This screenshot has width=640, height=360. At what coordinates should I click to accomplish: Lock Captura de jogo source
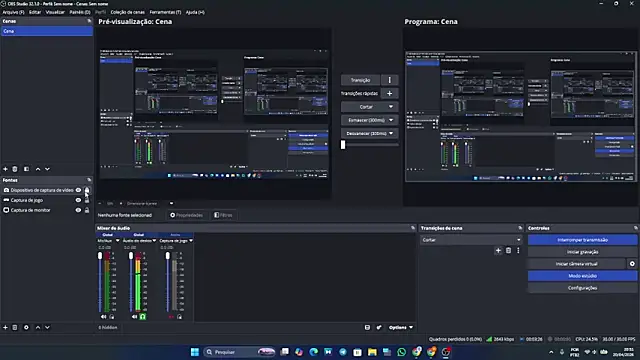pos(87,200)
